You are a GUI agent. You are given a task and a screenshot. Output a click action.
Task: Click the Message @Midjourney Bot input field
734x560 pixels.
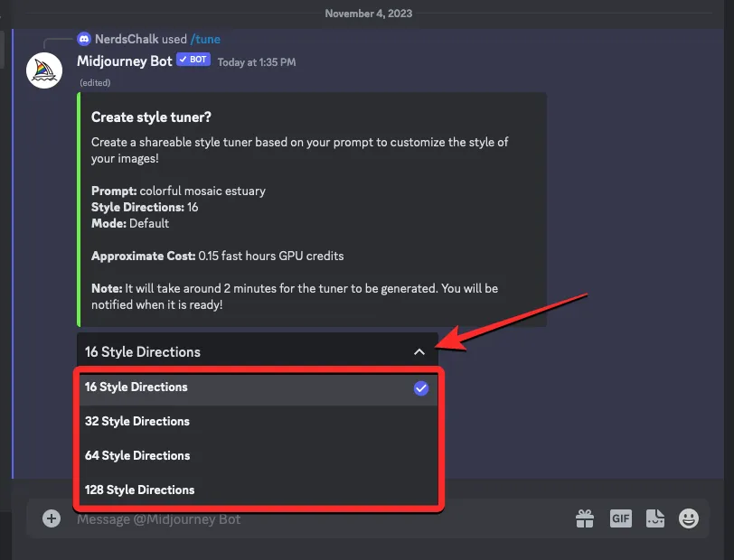pyautogui.click(x=323, y=518)
